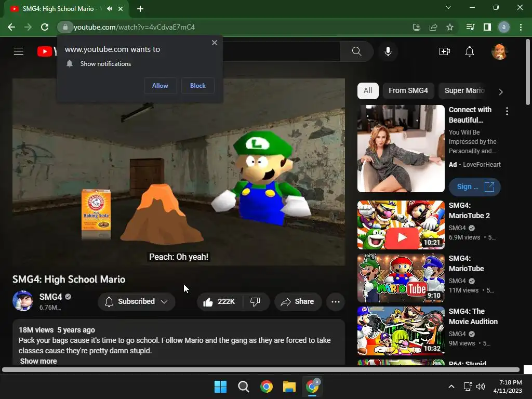Open the YouTube account avatar menu
The image size is (532, 399).
coord(499,51)
